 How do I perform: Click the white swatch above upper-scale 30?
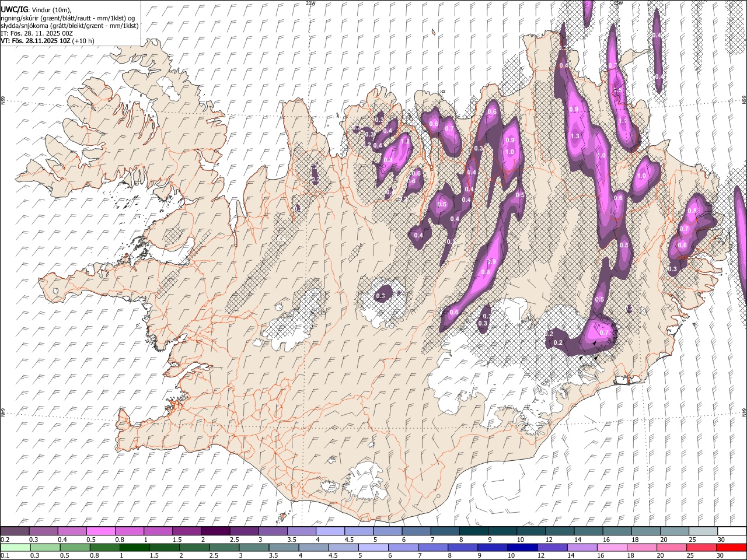[x=731, y=531]
